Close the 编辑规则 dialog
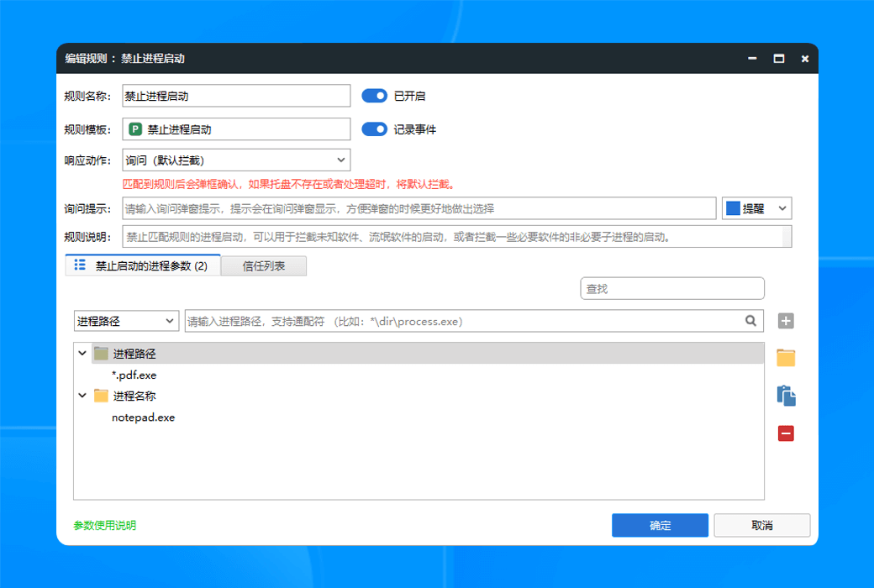874x588 pixels. tap(805, 59)
